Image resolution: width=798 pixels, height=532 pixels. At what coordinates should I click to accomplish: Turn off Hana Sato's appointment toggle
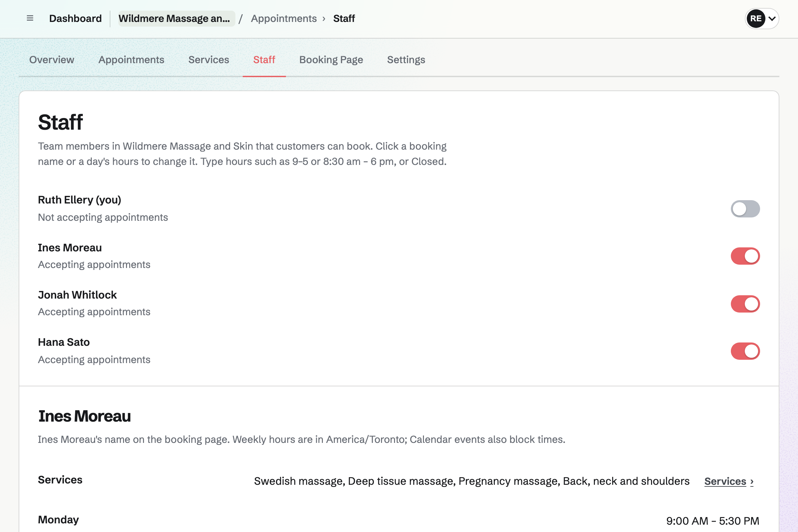pos(745,351)
